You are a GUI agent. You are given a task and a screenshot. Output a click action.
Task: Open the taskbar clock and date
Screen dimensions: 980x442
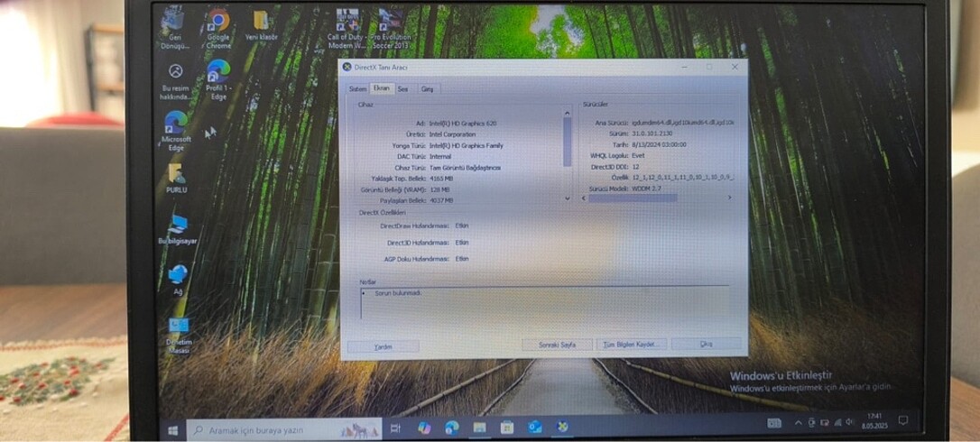[875, 420]
